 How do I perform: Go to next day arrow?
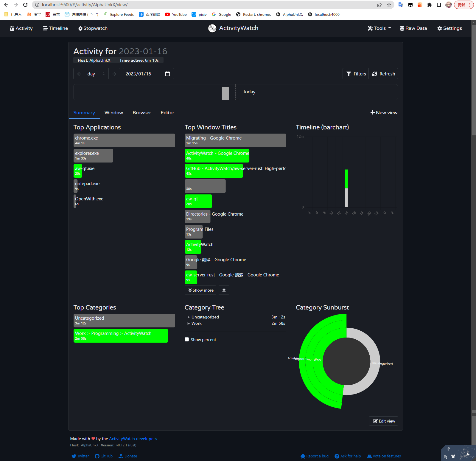[114, 74]
